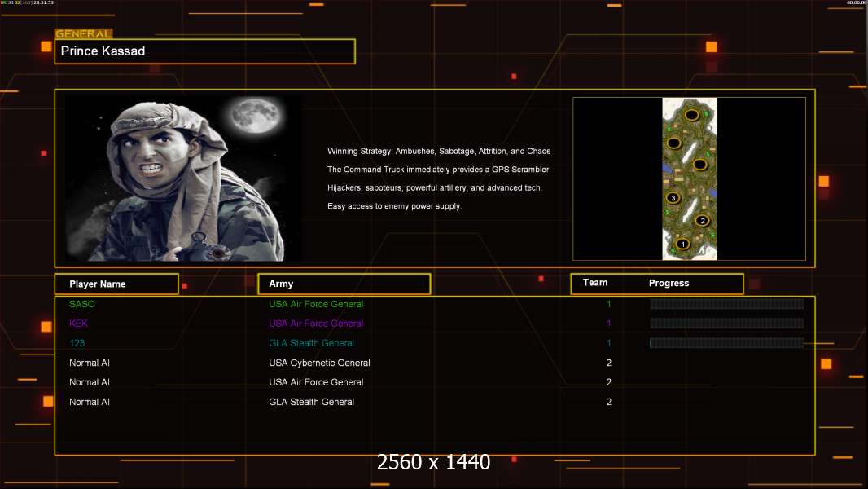
Task: Click SASO's USA Air Force General army
Action: [316, 304]
